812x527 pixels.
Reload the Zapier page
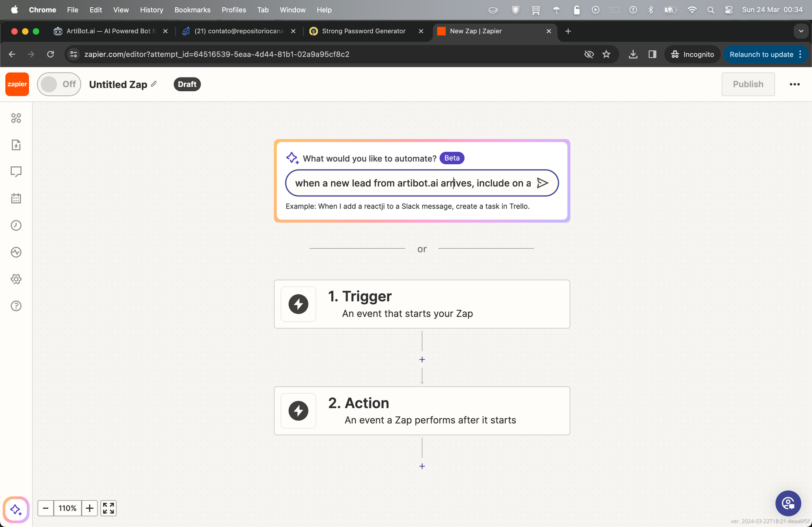point(50,54)
